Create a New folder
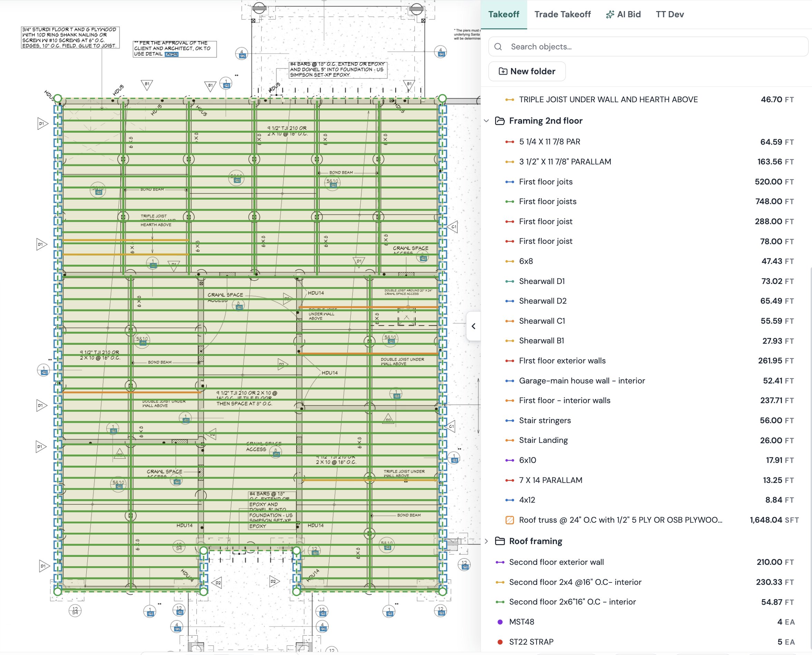Viewport: 812px width, 655px height. tap(526, 71)
